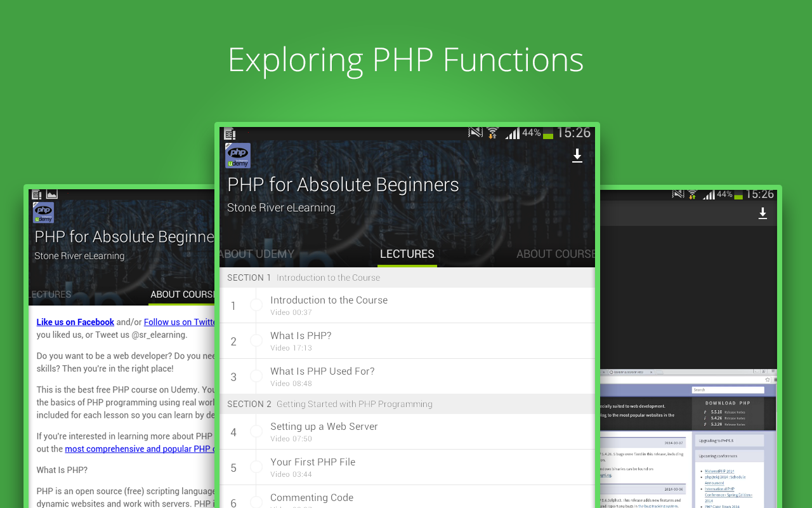Tap the 'PHP for Absolute Beginners' title in center phone

pyautogui.click(x=343, y=185)
